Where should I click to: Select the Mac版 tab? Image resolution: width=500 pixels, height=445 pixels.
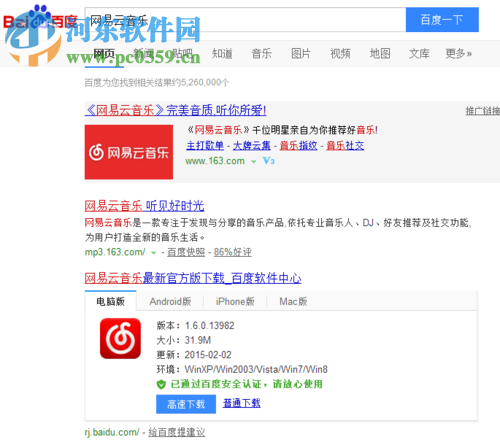pos(293,301)
